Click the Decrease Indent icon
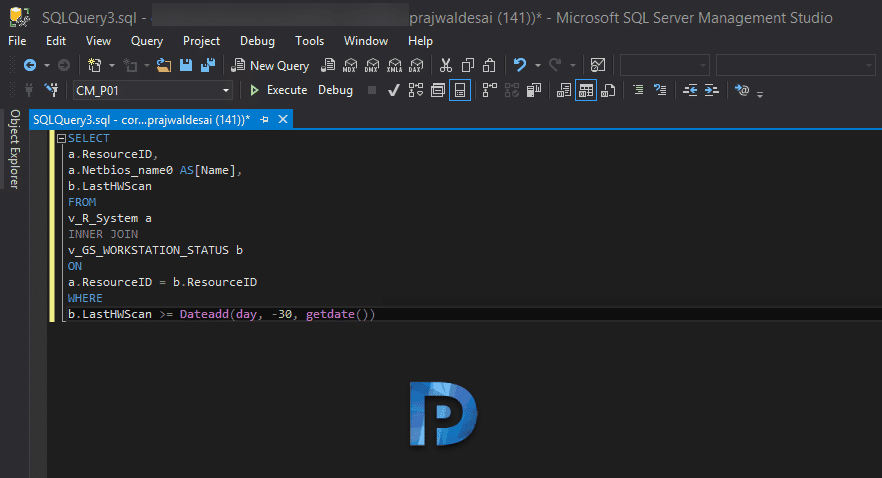This screenshot has height=478, width=882. (x=690, y=90)
